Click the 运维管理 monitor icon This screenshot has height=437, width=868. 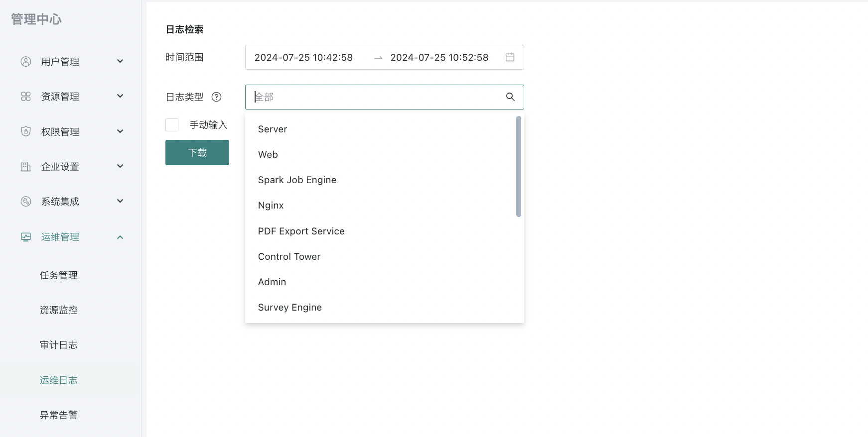click(x=26, y=237)
